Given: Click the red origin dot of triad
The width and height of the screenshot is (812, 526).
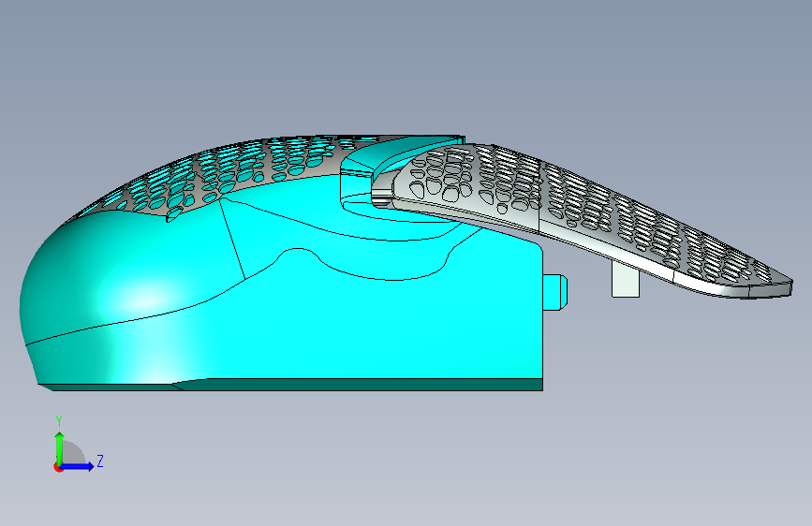Looking at the screenshot, I should click(58, 467).
